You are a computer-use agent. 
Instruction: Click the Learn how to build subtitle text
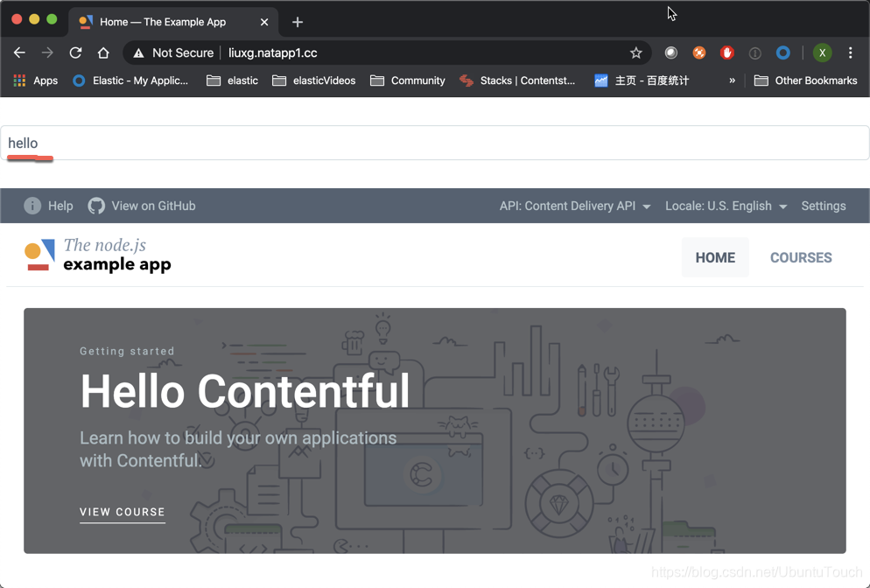click(x=238, y=450)
